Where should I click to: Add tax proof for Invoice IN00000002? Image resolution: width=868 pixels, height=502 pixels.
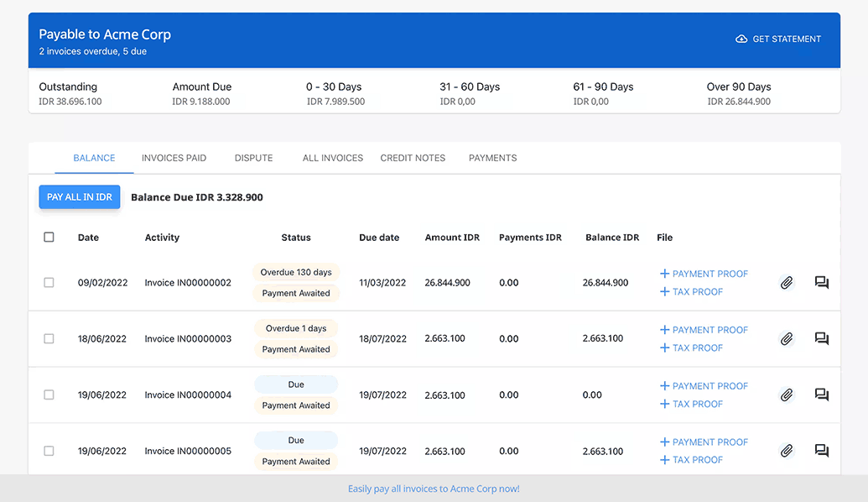tap(691, 291)
